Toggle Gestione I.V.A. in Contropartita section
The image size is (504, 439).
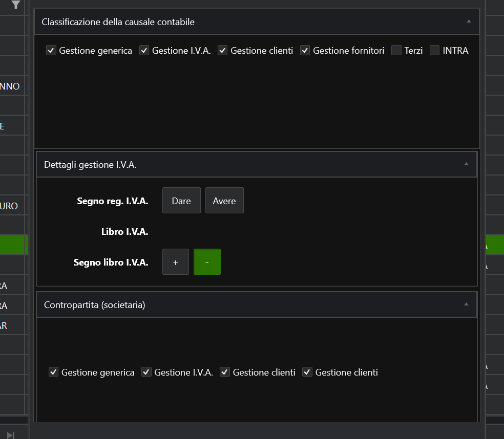pyautogui.click(x=146, y=372)
